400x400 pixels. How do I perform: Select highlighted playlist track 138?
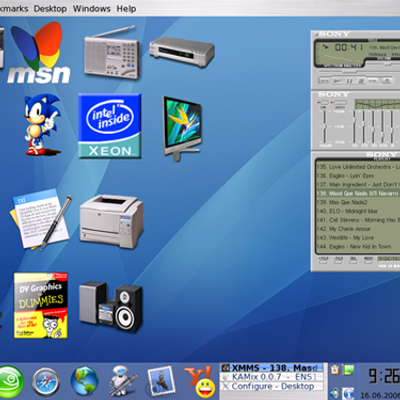click(x=358, y=193)
